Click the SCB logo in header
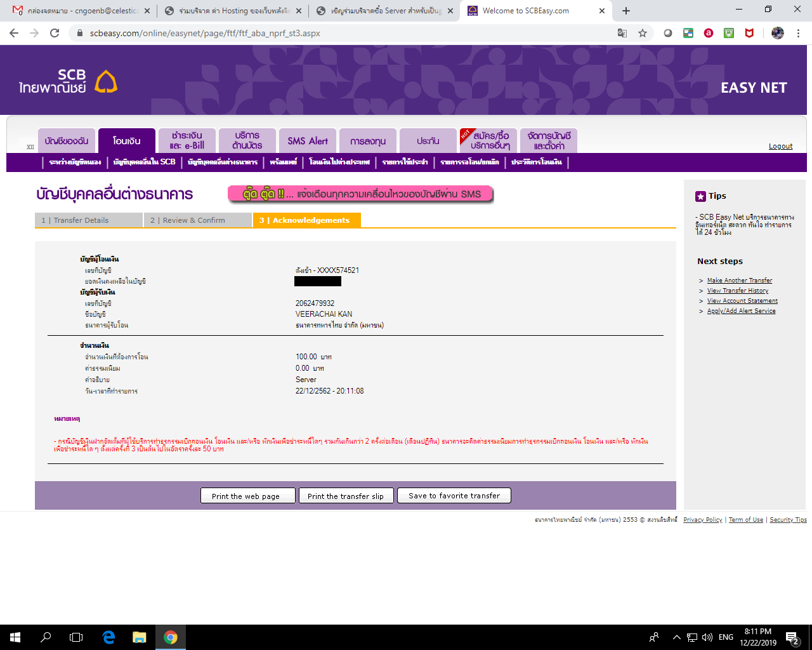The image size is (812, 650). click(x=68, y=81)
